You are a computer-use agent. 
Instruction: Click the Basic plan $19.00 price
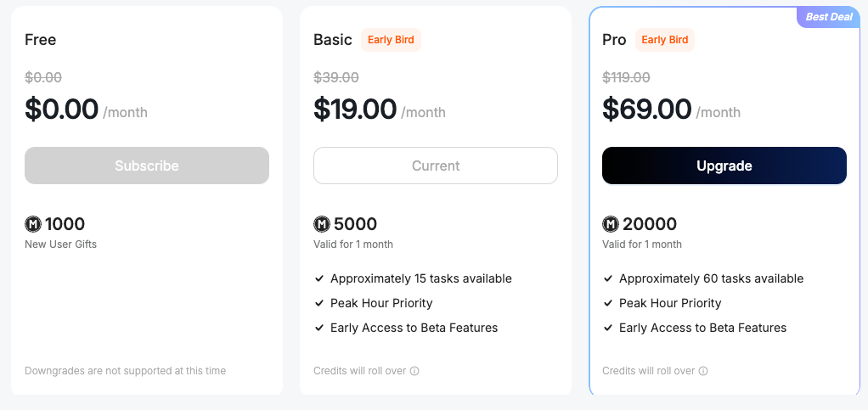[x=355, y=110]
